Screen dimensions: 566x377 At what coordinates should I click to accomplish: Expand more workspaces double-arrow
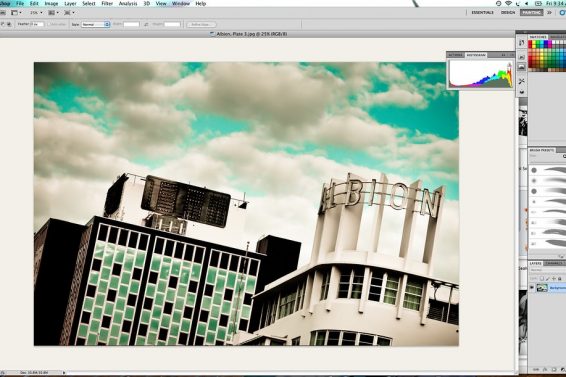point(549,13)
